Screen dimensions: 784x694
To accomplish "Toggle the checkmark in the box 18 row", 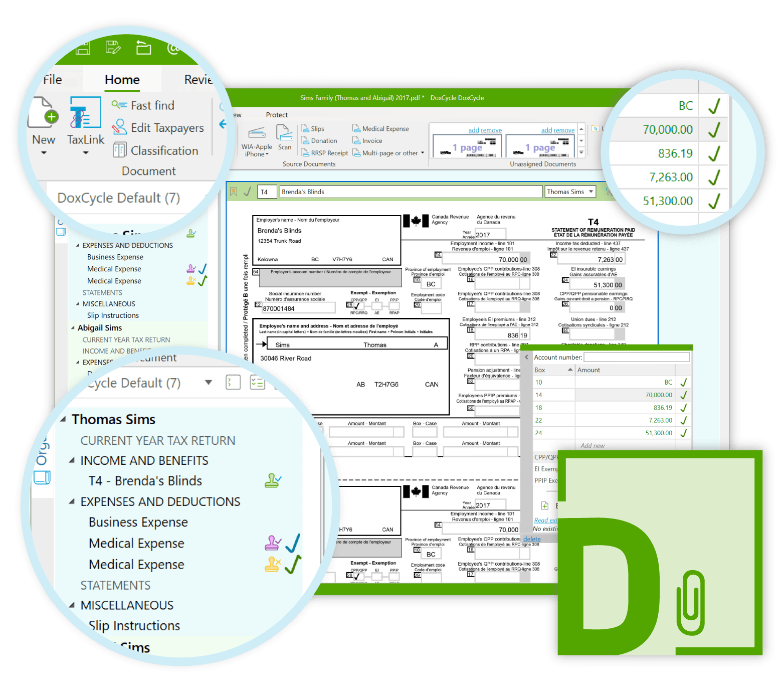I will point(683,408).
